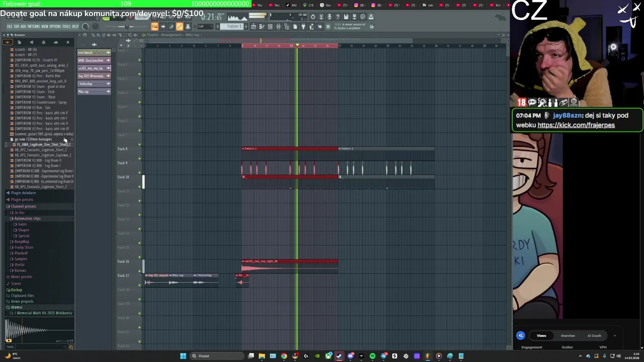Viewport: 644px width, 362px height.
Task: Switch to the AI Coach tab
Action: [594, 336]
